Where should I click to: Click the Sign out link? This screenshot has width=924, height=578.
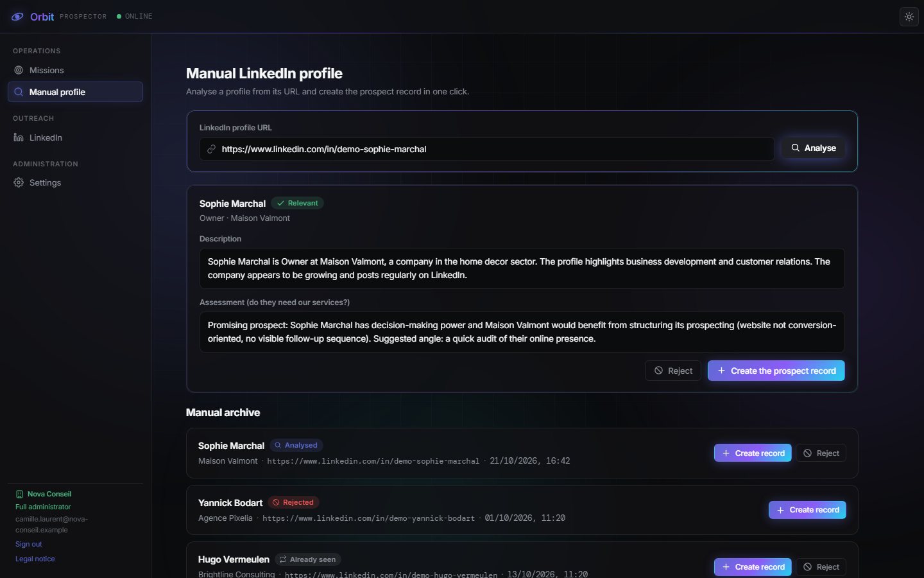[29, 544]
